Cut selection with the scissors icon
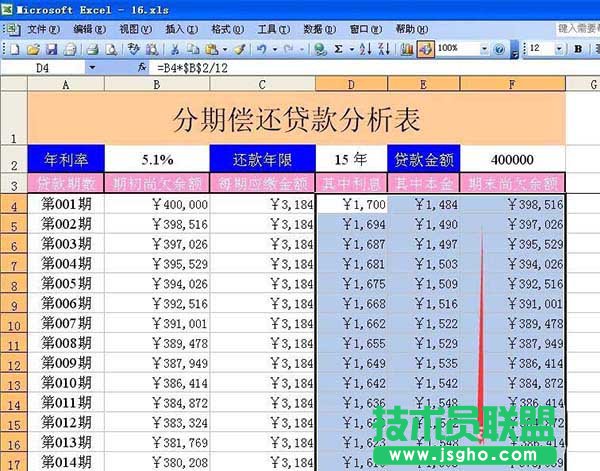The height and width of the screenshot is (471, 600). point(174,49)
